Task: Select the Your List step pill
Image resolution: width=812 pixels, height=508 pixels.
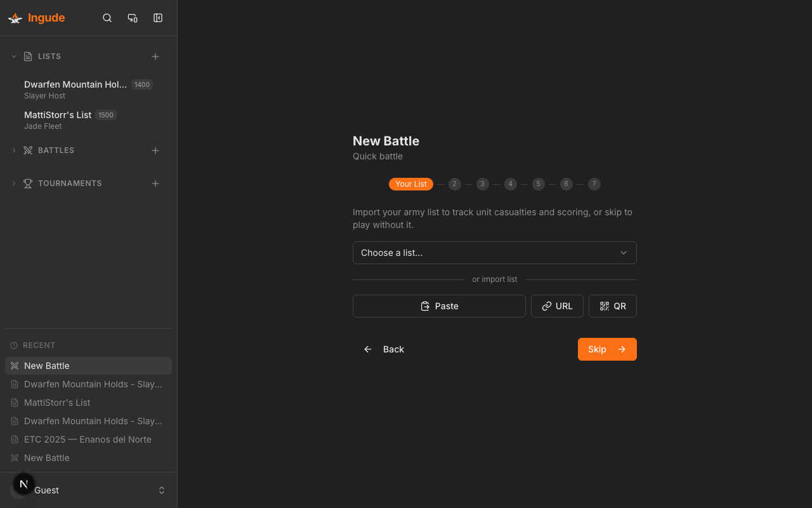Action: [411, 184]
